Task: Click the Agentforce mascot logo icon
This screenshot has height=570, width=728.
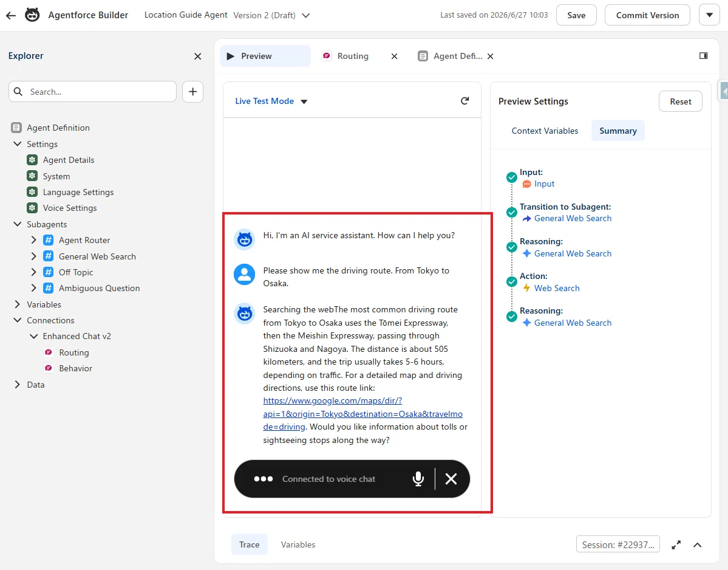Action: pos(32,15)
